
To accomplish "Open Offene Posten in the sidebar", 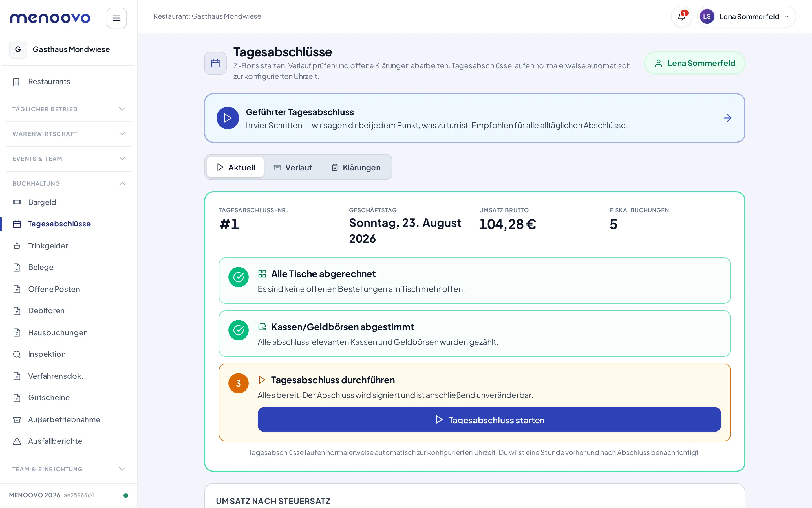I will tap(69, 289).
